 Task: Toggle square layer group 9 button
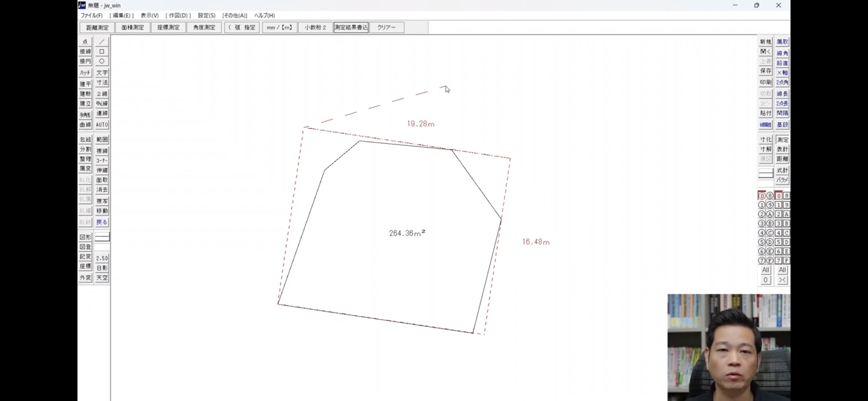coord(786,205)
